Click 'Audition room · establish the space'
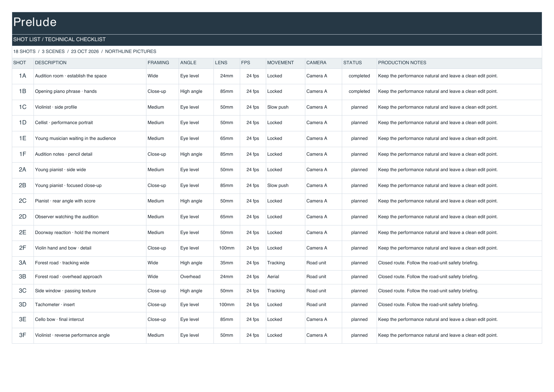This screenshot has height=392, width=554. click(71, 76)
